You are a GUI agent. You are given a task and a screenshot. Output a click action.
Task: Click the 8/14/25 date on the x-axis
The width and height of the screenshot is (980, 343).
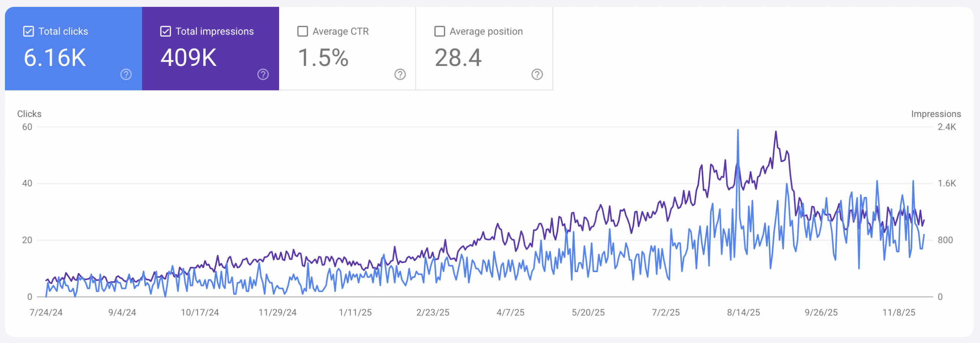point(743,312)
